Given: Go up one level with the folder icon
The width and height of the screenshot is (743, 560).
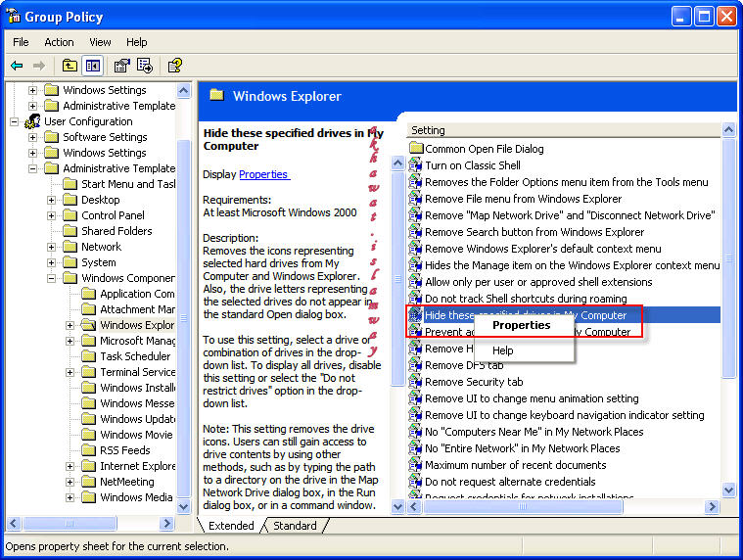Looking at the screenshot, I should [x=70, y=66].
